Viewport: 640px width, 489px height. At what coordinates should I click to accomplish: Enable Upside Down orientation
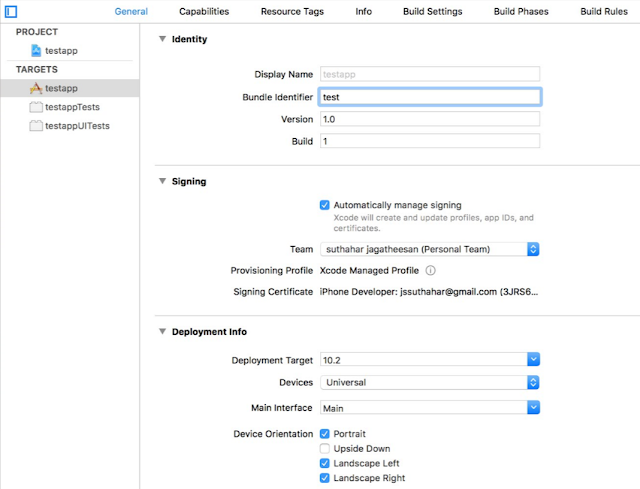[324, 449]
